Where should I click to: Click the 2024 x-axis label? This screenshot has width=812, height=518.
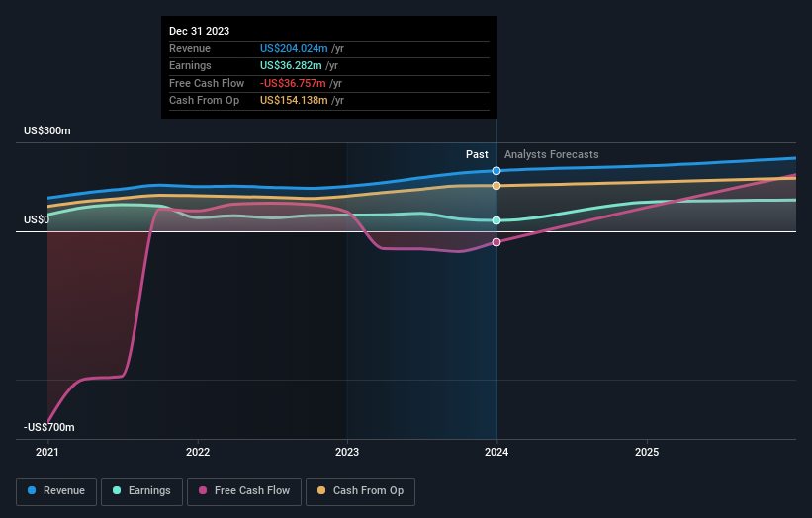[x=496, y=452]
